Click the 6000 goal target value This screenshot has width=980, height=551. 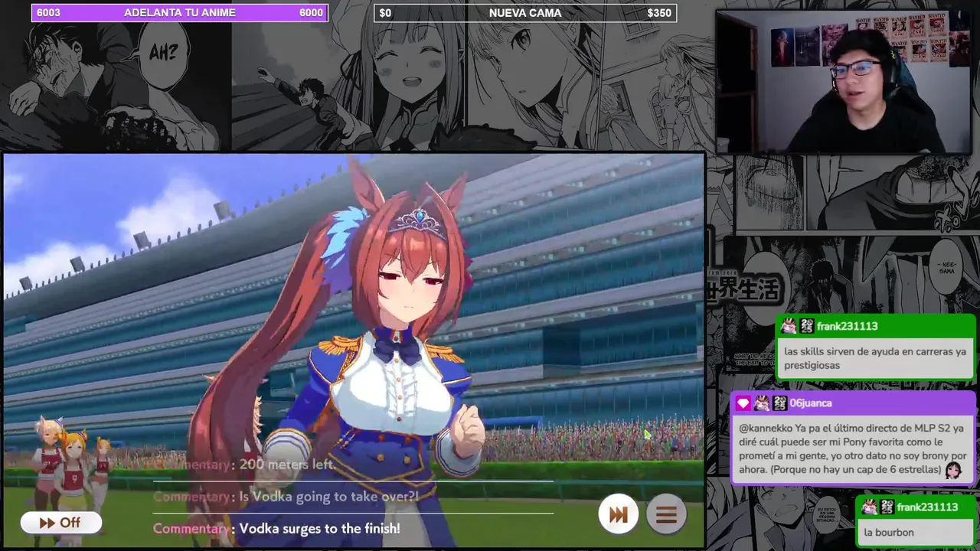tap(311, 12)
